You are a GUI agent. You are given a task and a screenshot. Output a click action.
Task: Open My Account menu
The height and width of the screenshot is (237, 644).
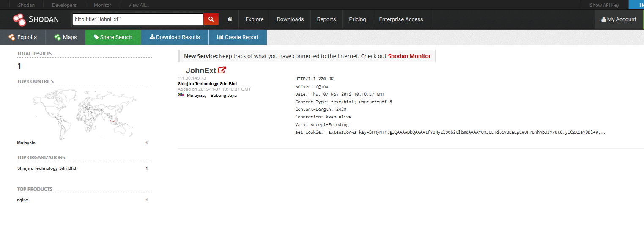click(x=619, y=19)
